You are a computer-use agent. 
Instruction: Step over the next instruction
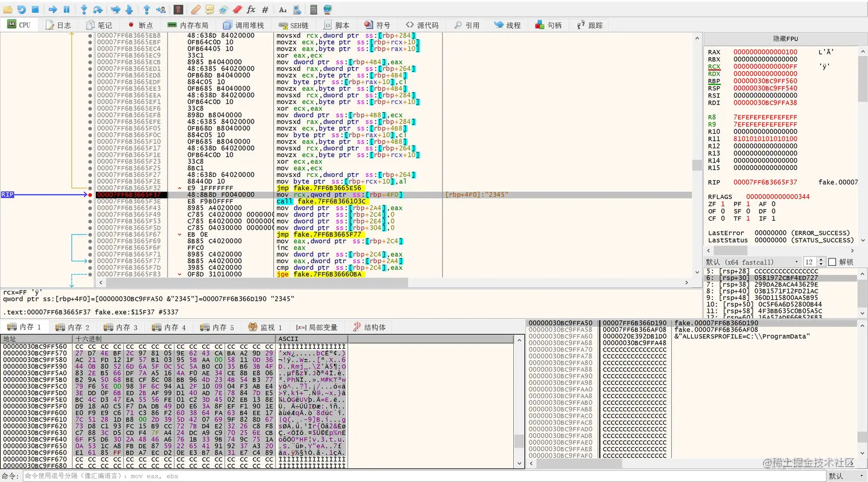coord(98,10)
